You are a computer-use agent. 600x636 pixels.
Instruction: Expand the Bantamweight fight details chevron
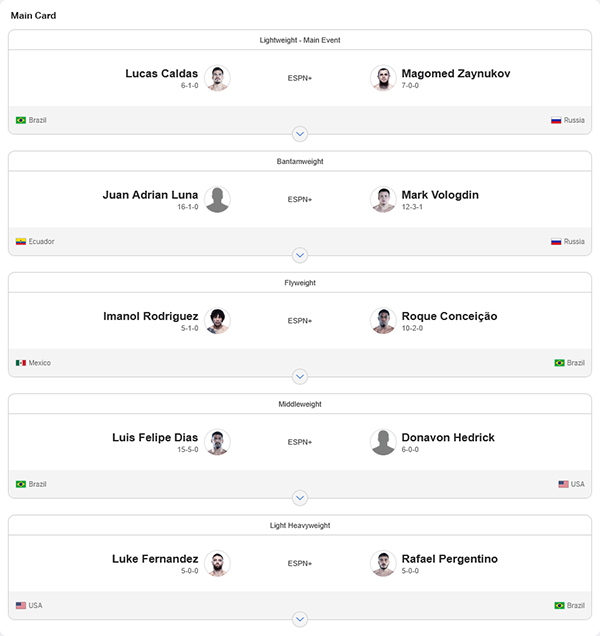[x=300, y=255]
